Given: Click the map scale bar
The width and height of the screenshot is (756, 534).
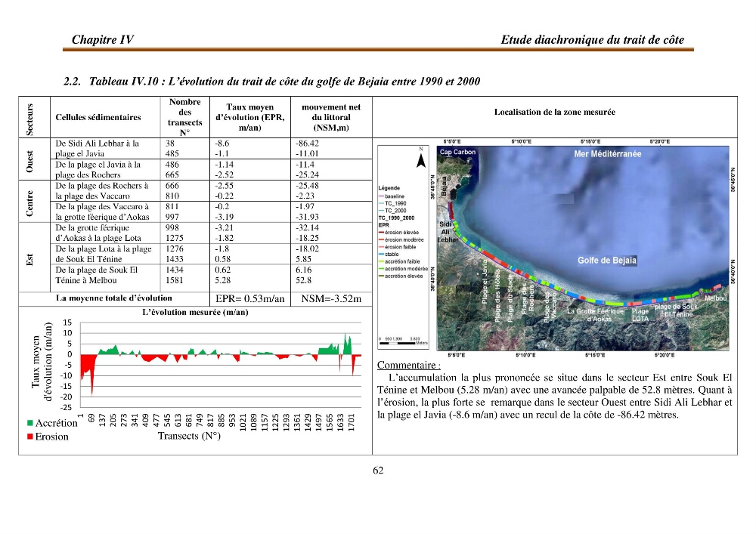Looking at the screenshot, I should (x=403, y=341).
